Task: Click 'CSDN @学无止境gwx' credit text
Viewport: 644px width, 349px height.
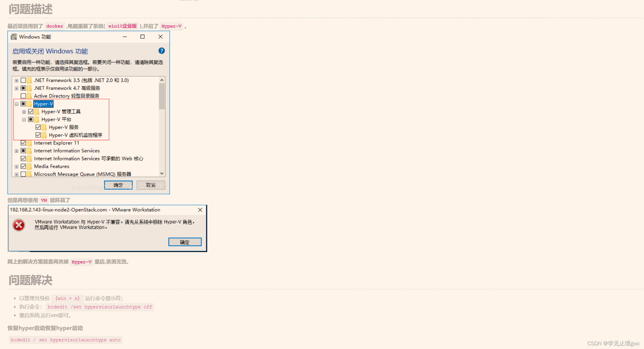Action: (x=613, y=343)
